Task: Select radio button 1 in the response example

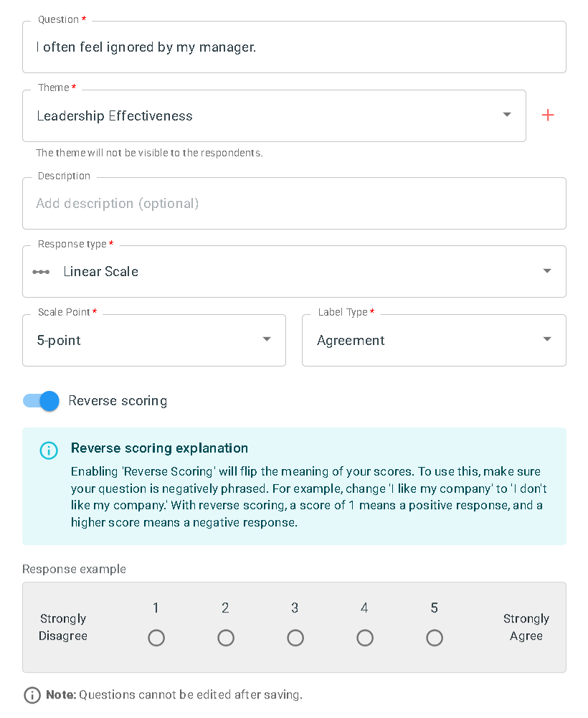Action: 156,638
